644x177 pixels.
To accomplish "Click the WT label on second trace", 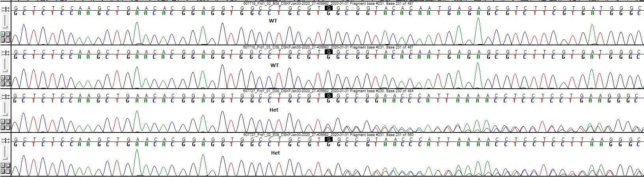I will pos(274,65).
